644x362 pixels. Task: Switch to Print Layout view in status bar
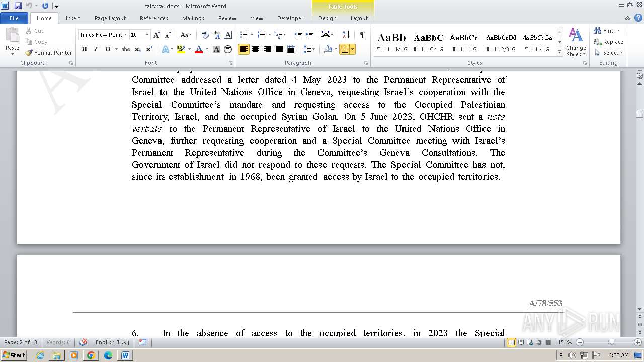tap(512, 342)
